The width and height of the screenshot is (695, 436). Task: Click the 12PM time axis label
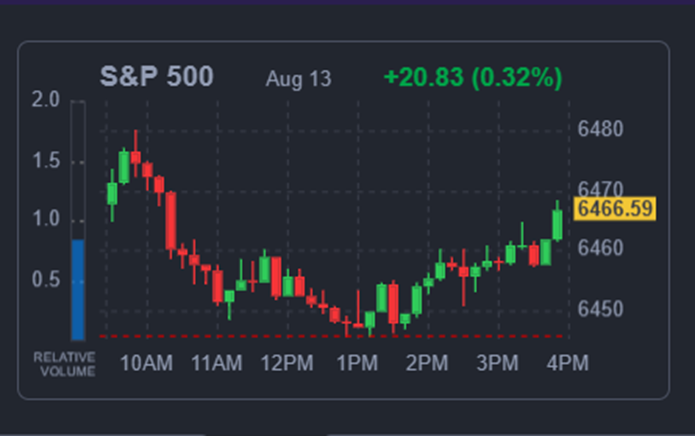[287, 363]
